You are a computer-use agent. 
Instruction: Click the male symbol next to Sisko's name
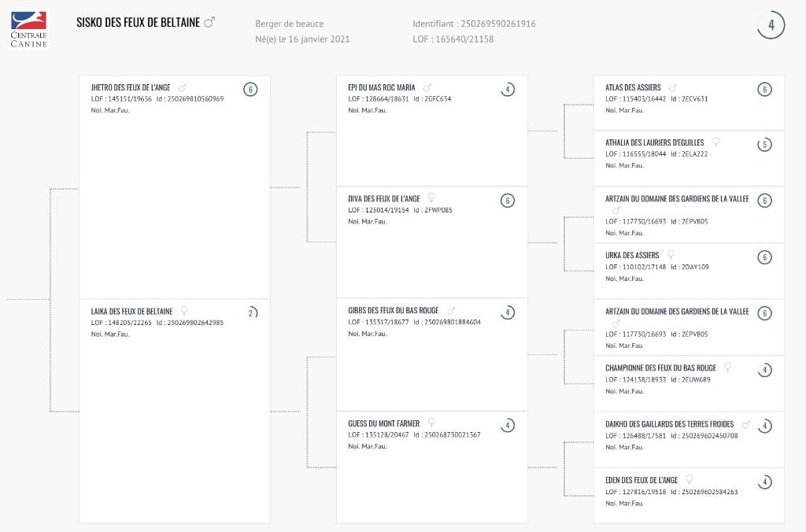click(209, 23)
